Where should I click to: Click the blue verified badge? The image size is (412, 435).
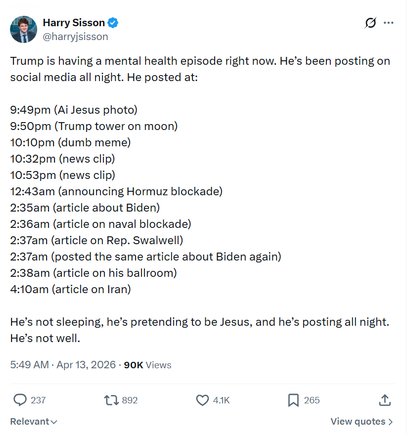tap(113, 23)
